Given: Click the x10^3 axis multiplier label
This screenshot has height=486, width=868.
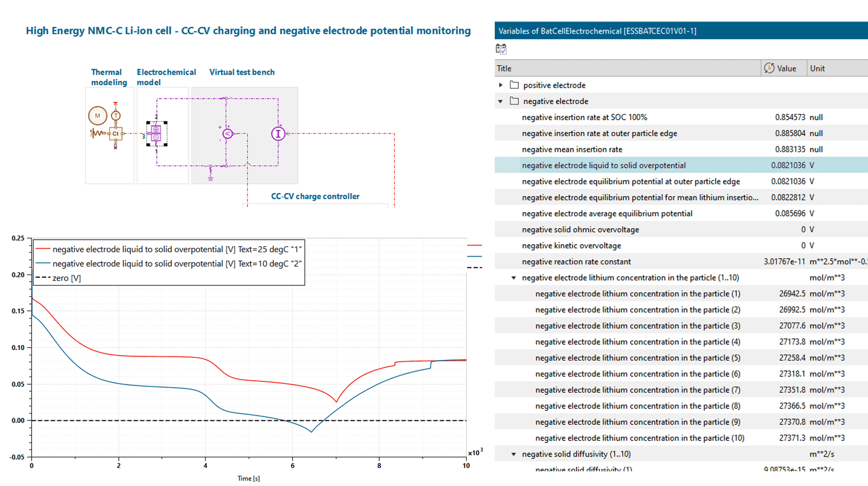Looking at the screenshot, I should pos(475,452).
